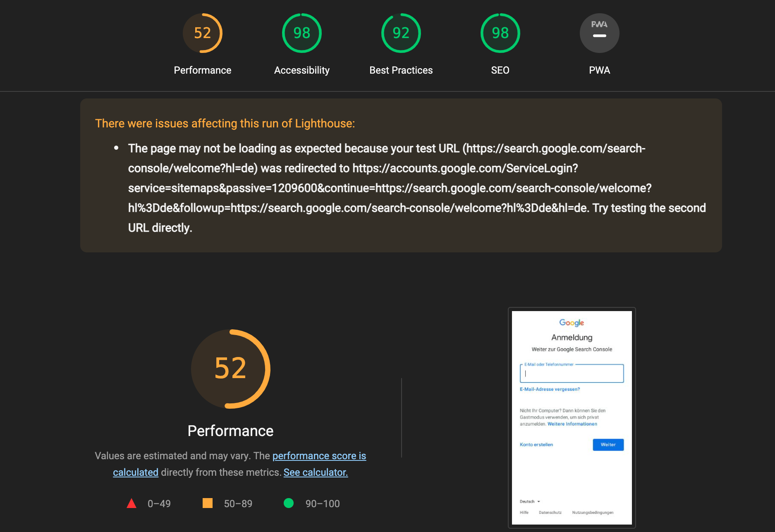
Task: Click the orange square 50–89 legend icon
Action: tap(208, 503)
